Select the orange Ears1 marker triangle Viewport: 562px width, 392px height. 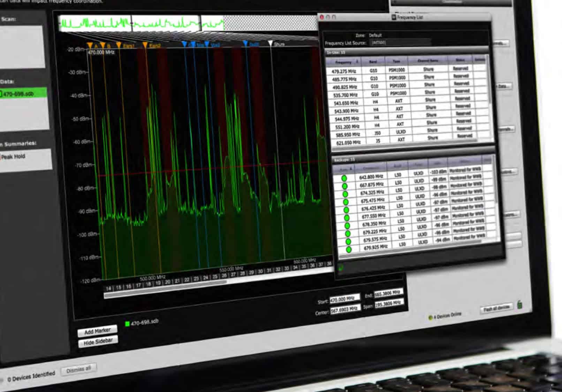(x=119, y=45)
